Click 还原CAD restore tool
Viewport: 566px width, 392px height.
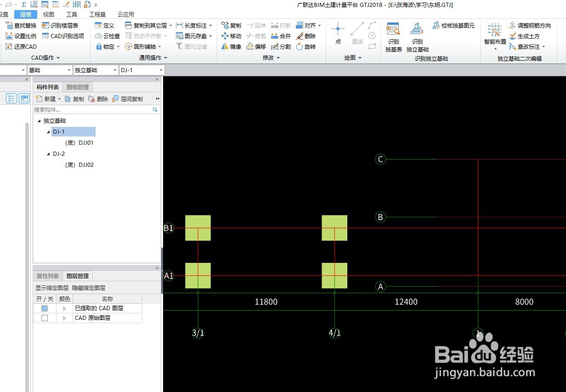(21, 46)
